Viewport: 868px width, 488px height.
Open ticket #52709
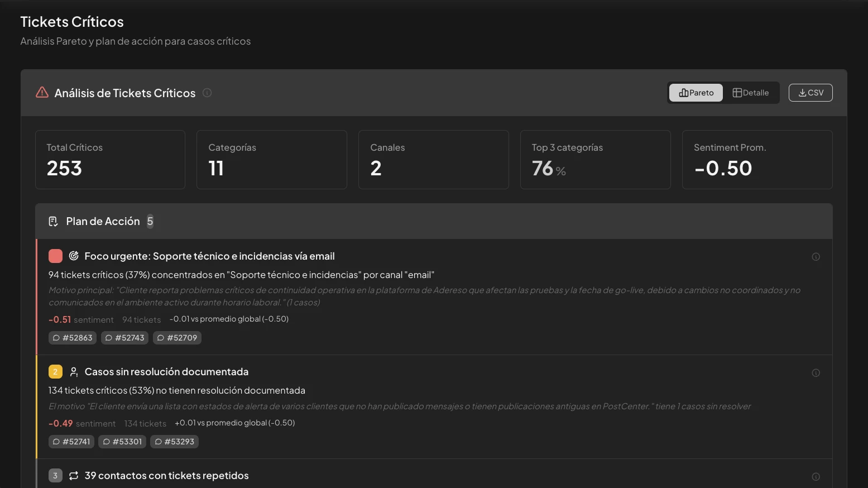[177, 338]
